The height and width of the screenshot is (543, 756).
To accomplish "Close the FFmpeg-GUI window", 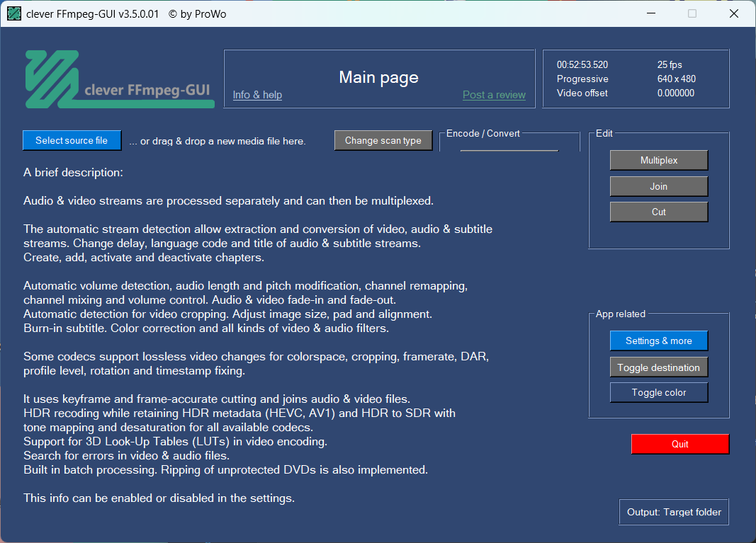I will tap(734, 13).
